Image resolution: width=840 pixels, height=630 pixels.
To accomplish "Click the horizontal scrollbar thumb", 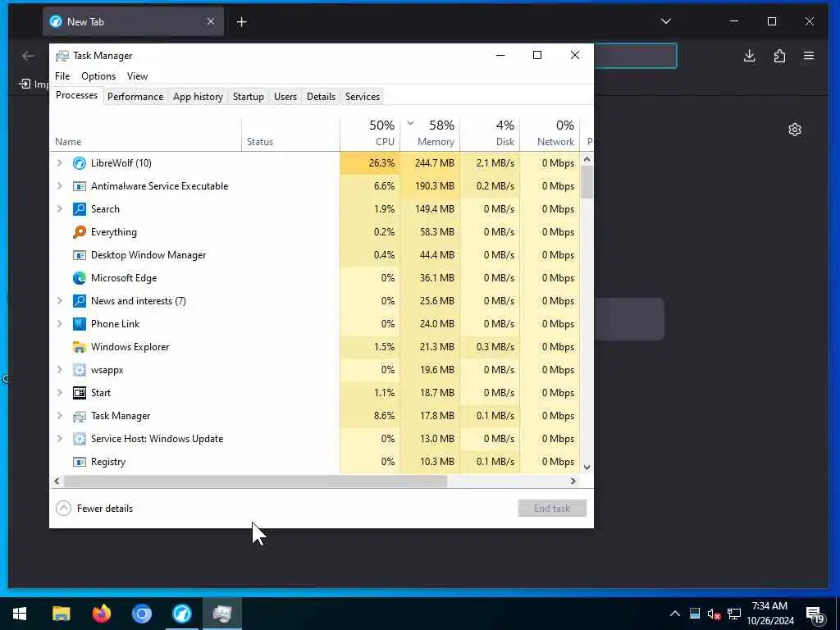I will (255, 481).
